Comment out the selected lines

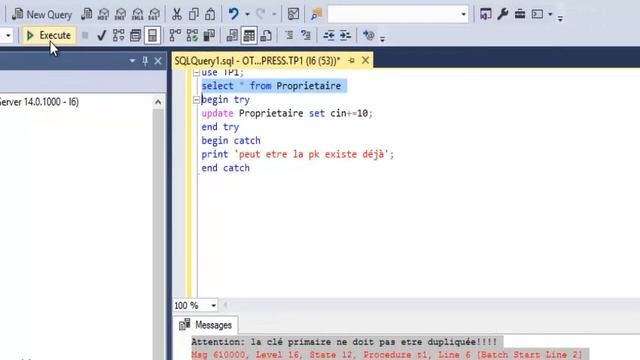(289, 36)
